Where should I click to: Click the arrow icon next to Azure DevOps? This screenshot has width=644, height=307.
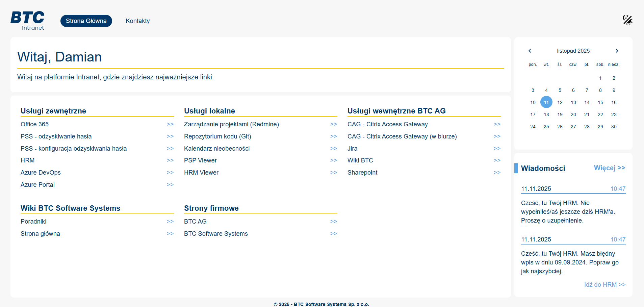click(x=170, y=173)
